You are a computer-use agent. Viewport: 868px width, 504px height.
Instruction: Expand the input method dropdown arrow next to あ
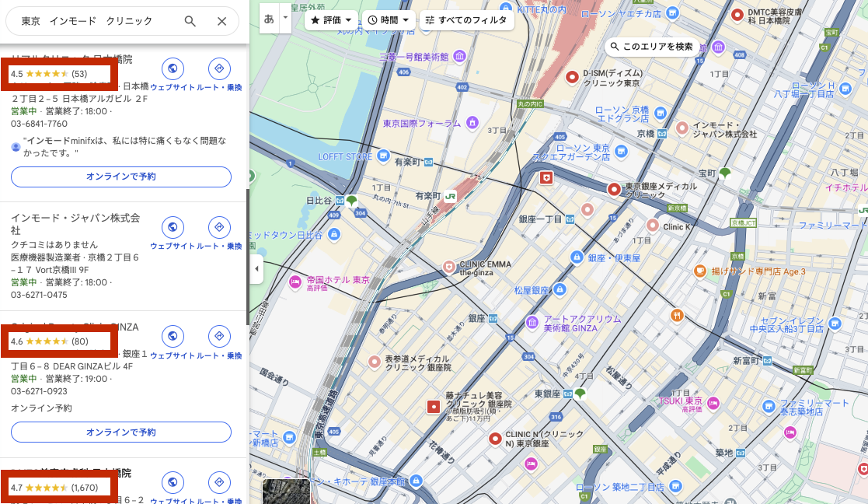285,18
